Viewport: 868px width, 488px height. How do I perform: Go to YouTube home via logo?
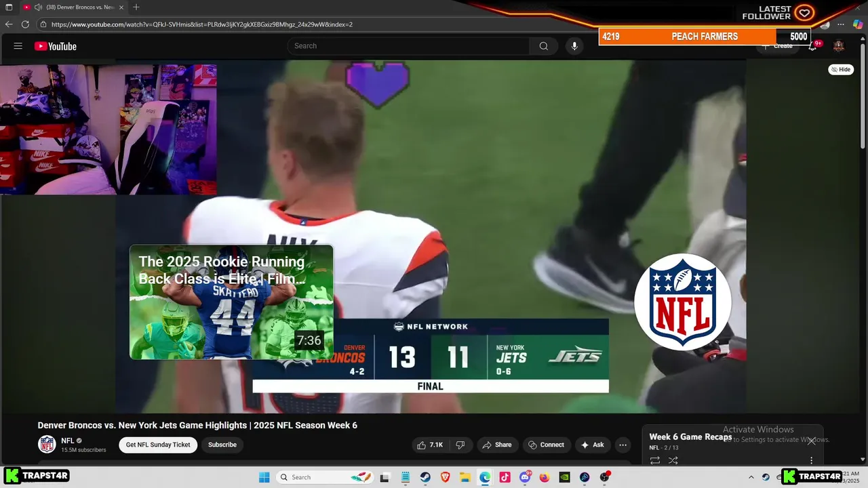coord(56,46)
